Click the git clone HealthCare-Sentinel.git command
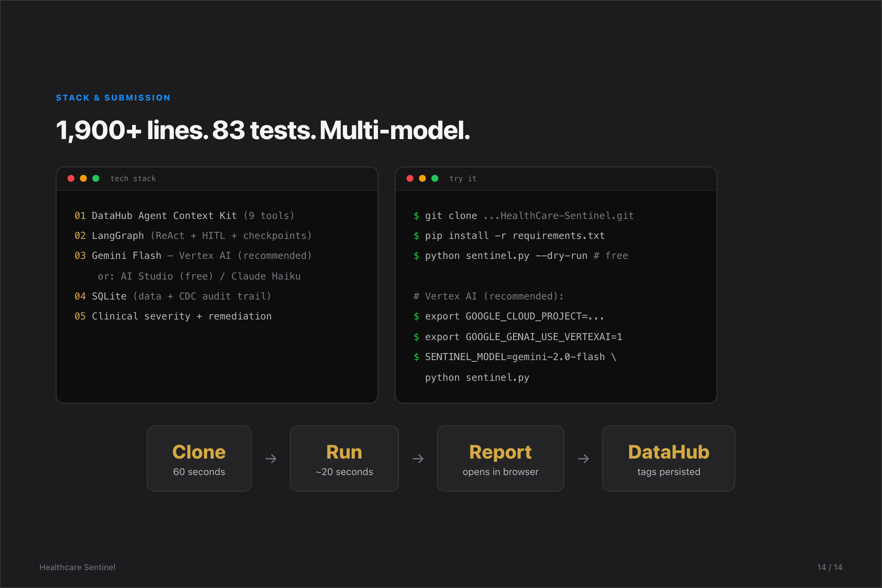 524,216
